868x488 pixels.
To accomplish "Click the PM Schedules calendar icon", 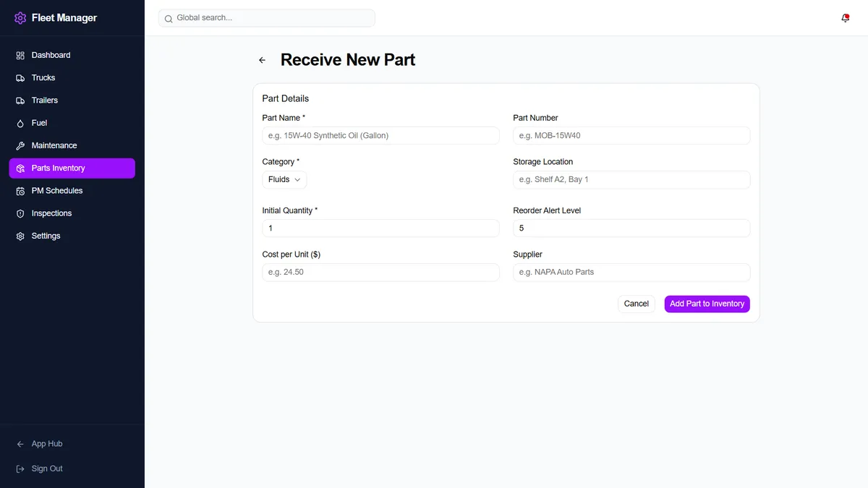I will click(20, 191).
